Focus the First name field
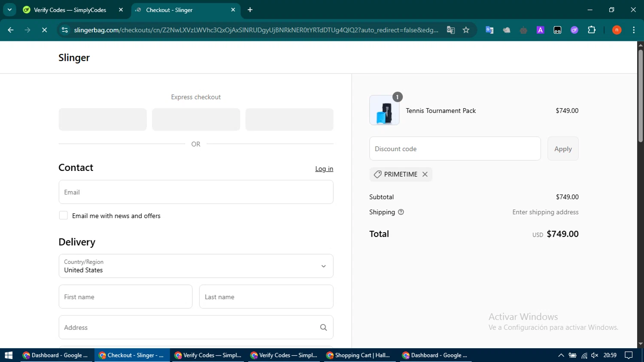The width and height of the screenshot is (644, 362). pos(125,297)
